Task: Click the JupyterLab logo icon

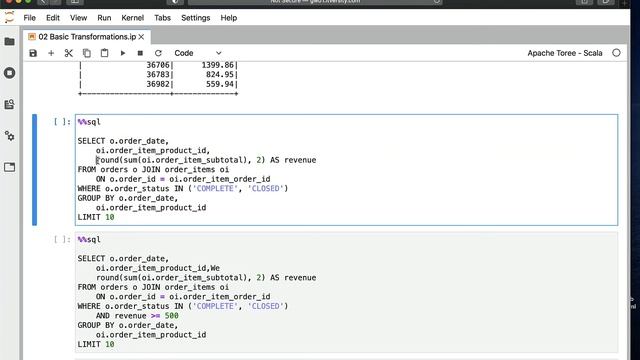Action: point(9,18)
